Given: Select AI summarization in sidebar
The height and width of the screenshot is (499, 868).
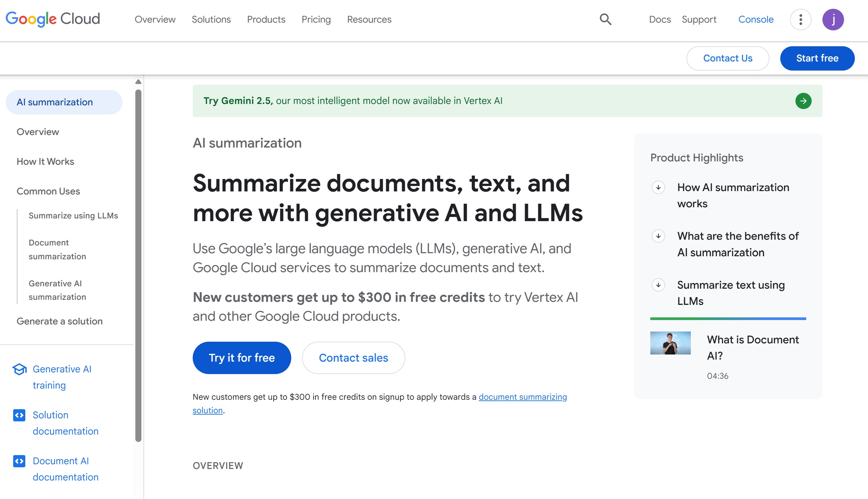Looking at the screenshot, I should tap(64, 102).
